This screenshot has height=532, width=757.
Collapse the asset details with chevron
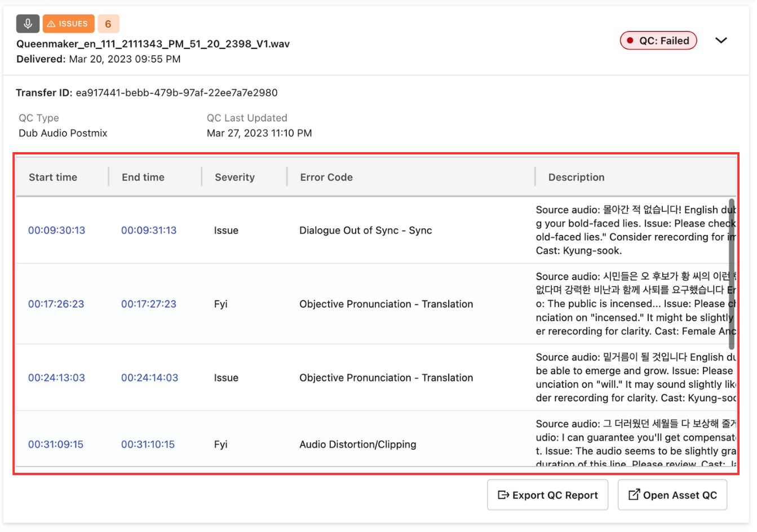[x=721, y=41]
